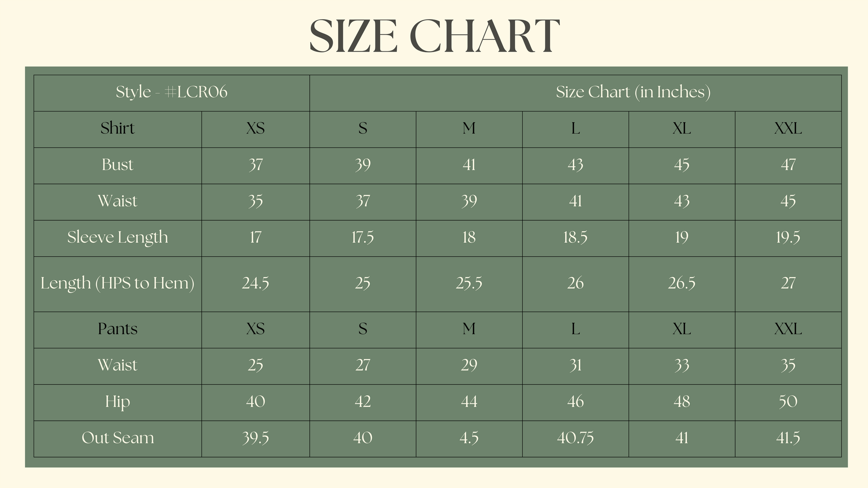Click the Size Chart (in Inches) header
The height and width of the screenshot is (488, 868).
(x=633, y=92)
